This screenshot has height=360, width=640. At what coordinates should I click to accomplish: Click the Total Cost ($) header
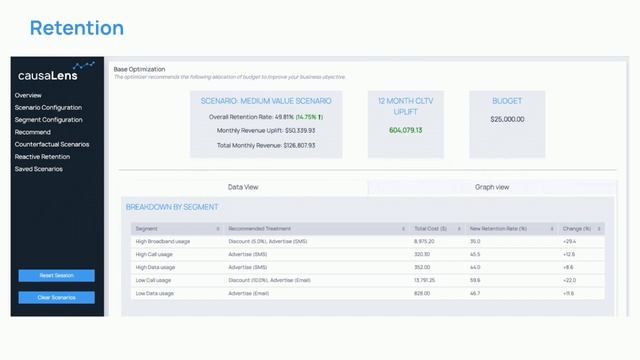click(x=437, y=229)
